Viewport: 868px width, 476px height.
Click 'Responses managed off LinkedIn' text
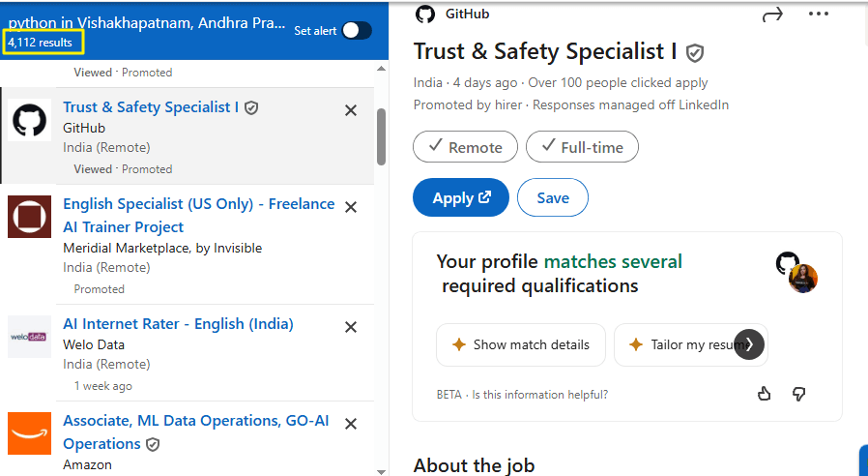coord(630,104)
